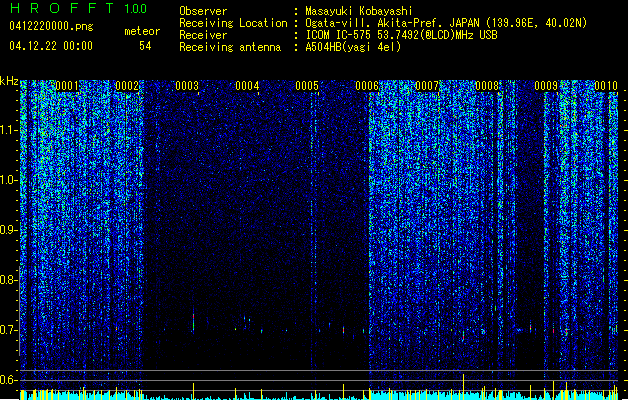Click the 'Receiving antenna' field label
This screenshot has height=400, width=629.
click(x=230, y=47)
